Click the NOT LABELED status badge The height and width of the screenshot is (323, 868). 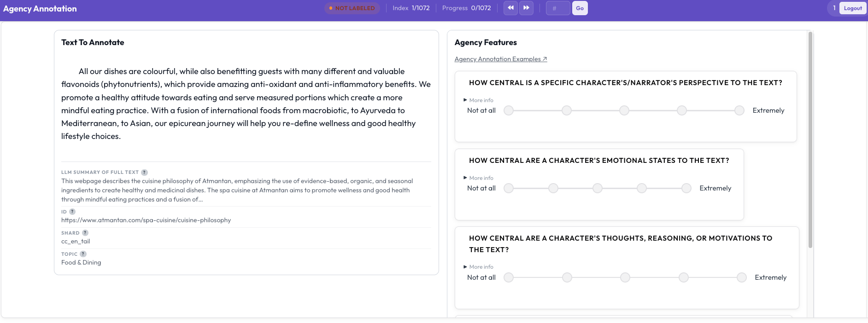(x=352, y=8)
